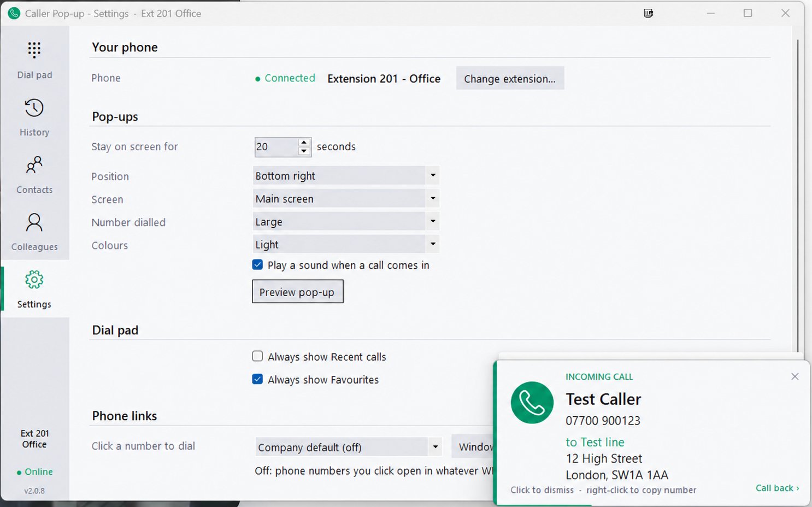Click the app logo in title bar

click(x=14, y=13)
